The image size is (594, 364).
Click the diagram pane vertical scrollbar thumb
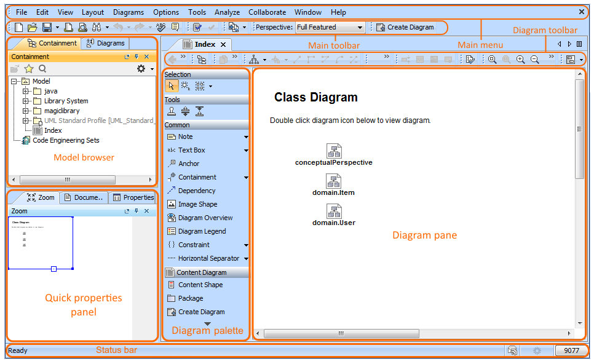point(579,129)
